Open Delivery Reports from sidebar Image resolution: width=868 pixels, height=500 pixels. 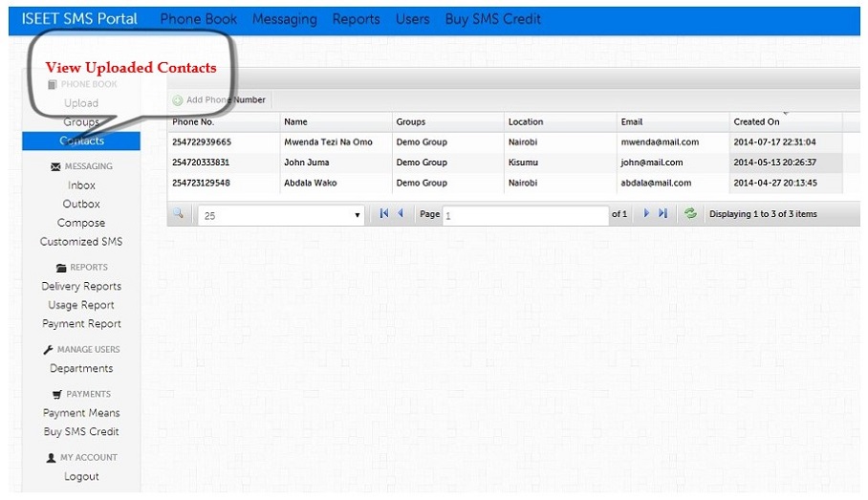81,287
